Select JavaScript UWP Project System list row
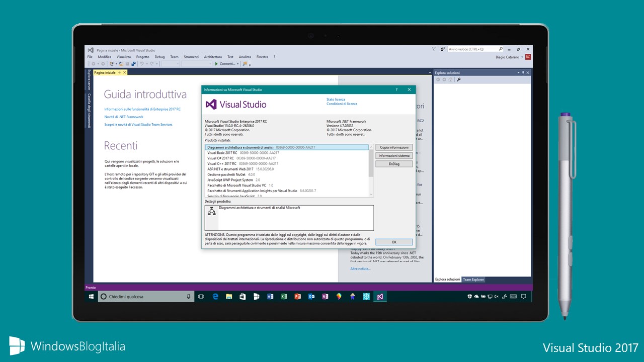Screen dimensions: 644x362 pyautogui.click(x=287, y=180)
